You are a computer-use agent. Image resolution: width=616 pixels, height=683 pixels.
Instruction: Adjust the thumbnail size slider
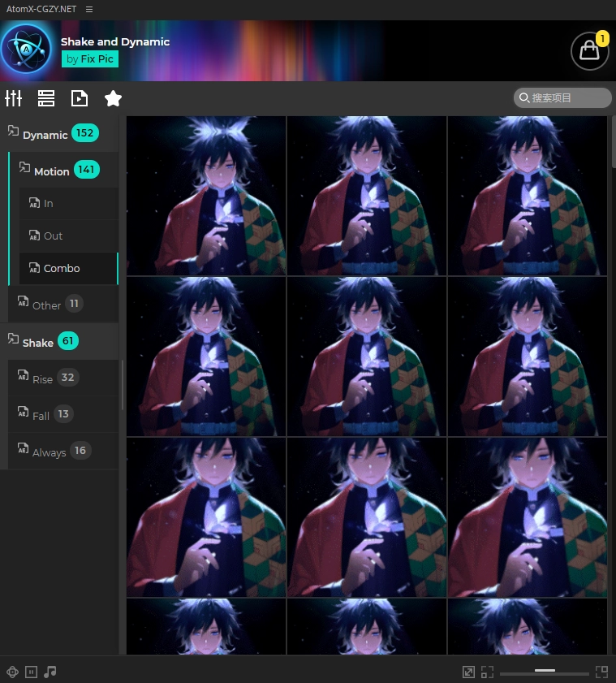tap(545, 671)
